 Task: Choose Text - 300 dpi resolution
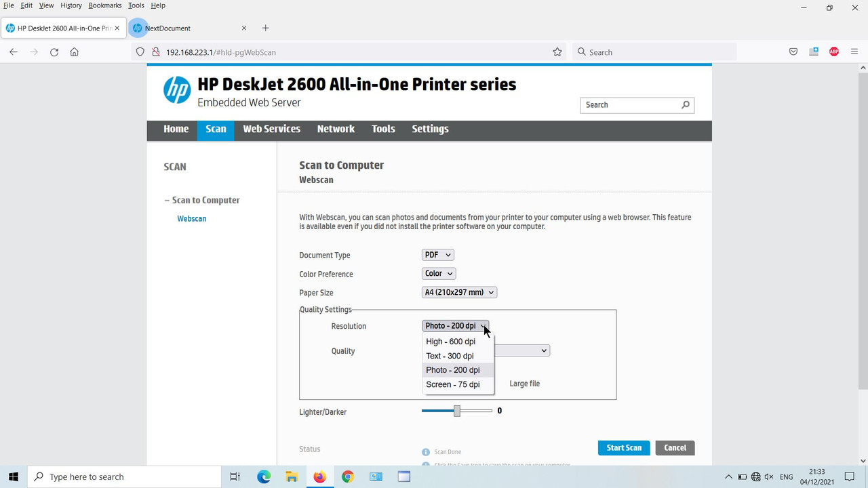click(458, 356)
